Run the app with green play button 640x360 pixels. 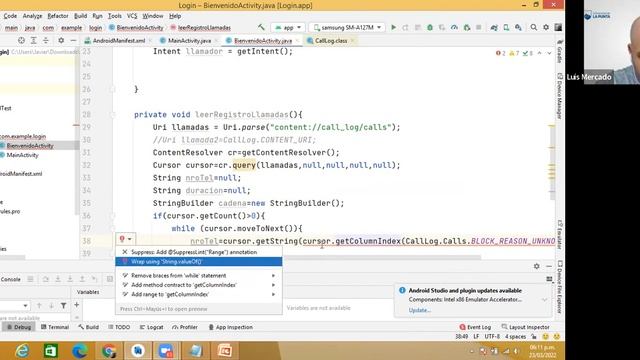[x=393, y=27]
